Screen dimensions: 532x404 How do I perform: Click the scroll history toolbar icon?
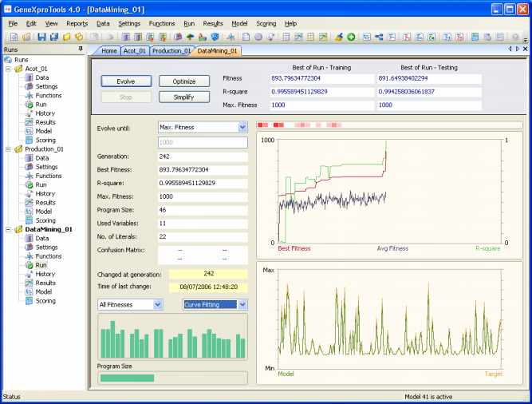click(270, 37)
